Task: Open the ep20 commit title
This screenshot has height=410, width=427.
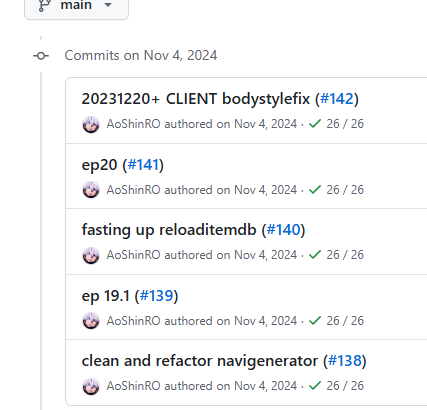Action: click(x=99, y=165)
